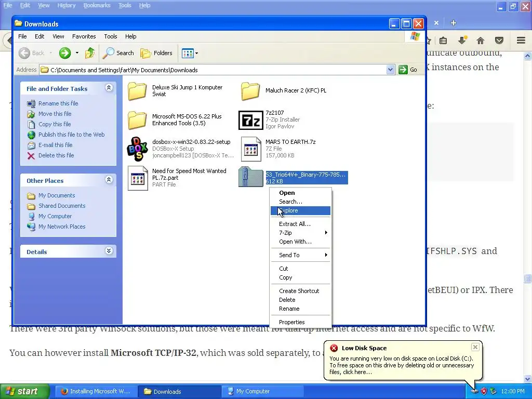Viewport: 532px width, 399px height.
Task: Select the S3_Trio64V+ zip icon
Action: pyautogui.click(x=251, y=177)
